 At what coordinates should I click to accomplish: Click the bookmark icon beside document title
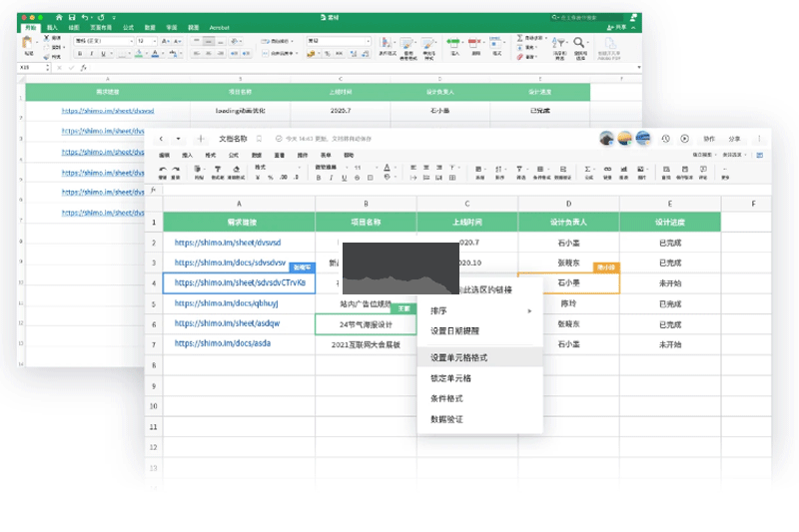259,139
